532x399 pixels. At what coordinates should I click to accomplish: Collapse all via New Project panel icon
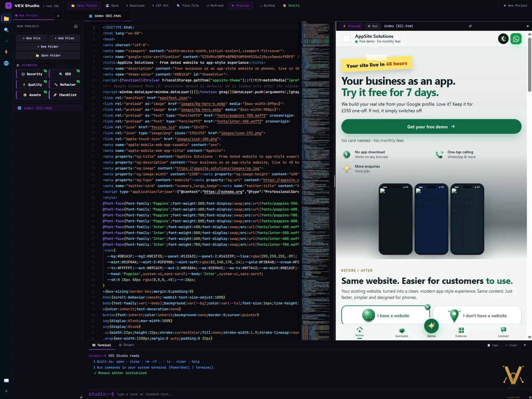(x=76, y=26)
